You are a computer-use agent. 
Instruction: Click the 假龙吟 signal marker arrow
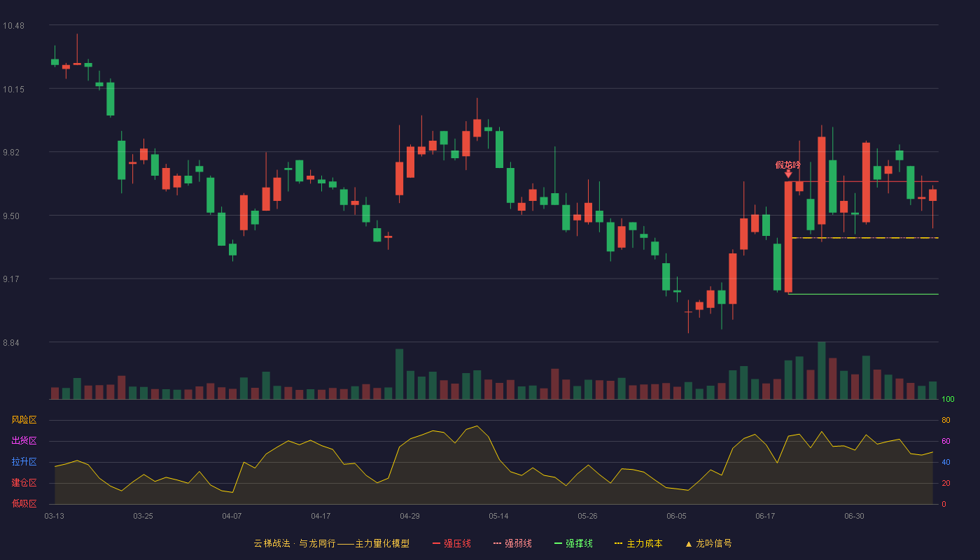pos(788,174)
